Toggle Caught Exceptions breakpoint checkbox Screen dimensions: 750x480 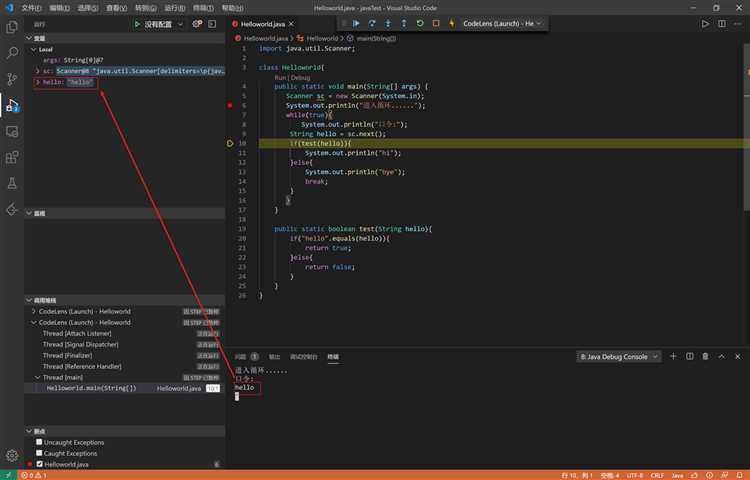click(39, 453)
